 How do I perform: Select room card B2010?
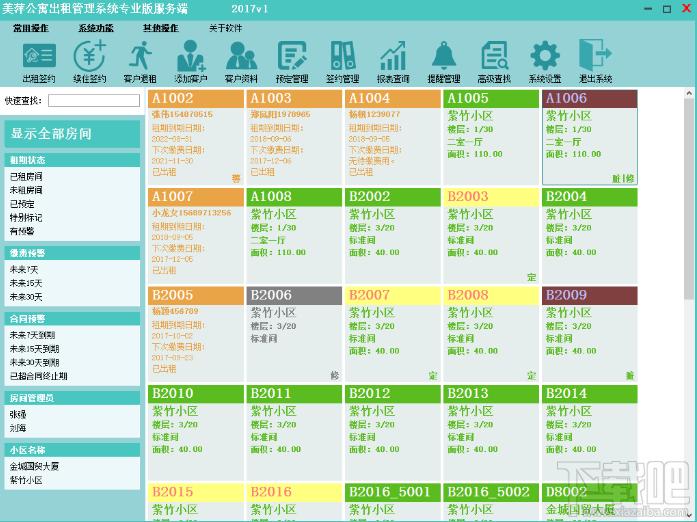pos(196,433)
